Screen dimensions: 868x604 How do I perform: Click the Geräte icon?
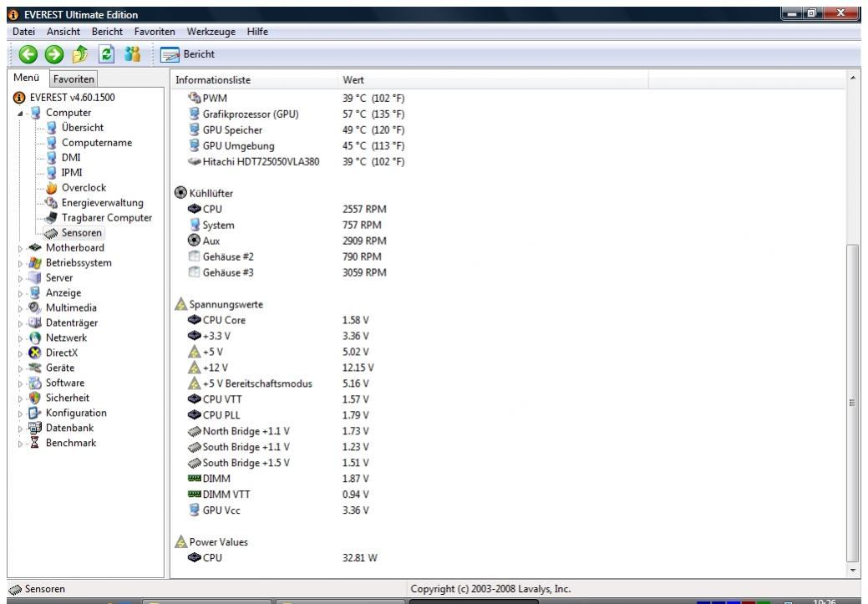point(35,368)
